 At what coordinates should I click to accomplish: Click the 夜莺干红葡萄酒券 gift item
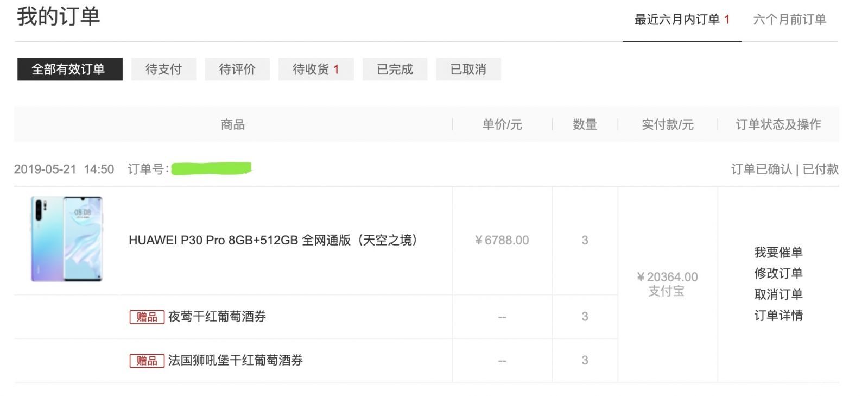(x=217, y=317)
